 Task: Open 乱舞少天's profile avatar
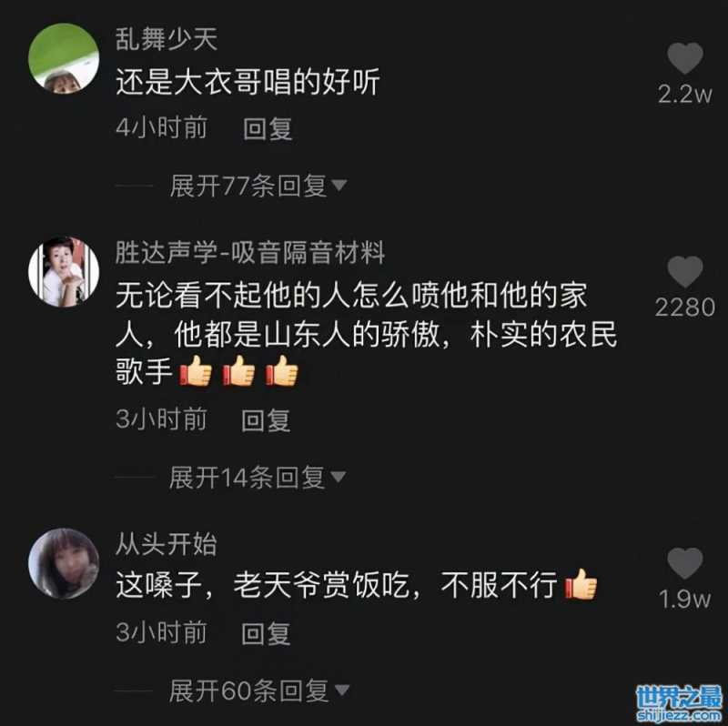click(x=64, y=58)
